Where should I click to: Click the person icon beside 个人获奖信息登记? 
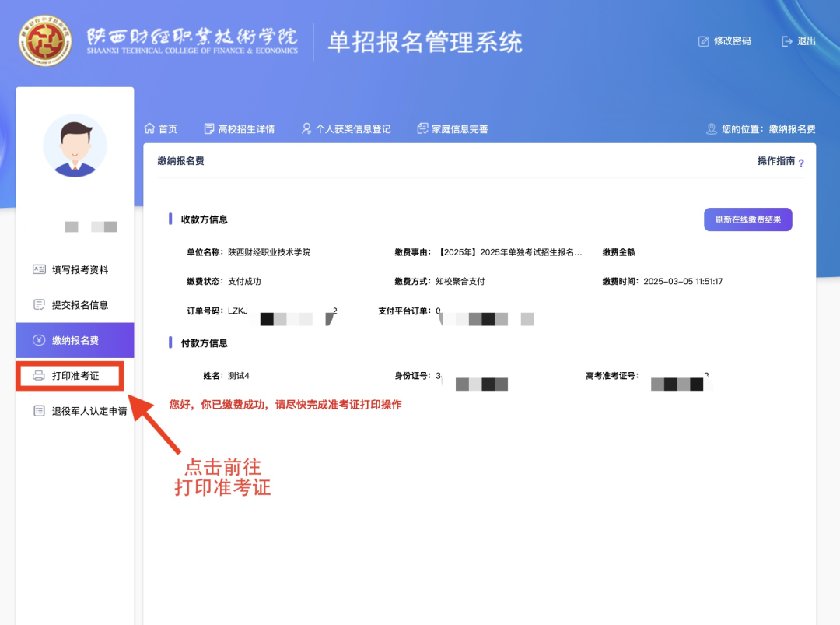click(306, 128)
